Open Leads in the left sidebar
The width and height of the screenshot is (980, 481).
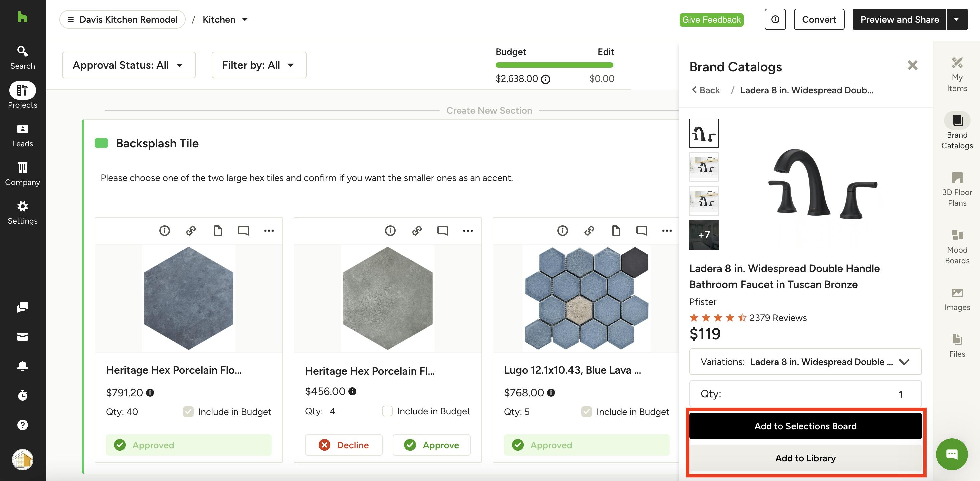pyautogui.click(x=22, y=136)
